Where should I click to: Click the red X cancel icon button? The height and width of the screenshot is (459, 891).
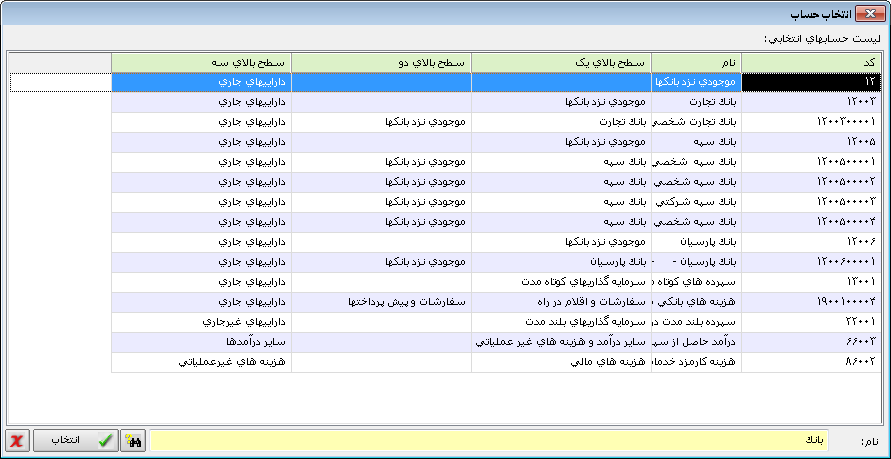point(17,440)
